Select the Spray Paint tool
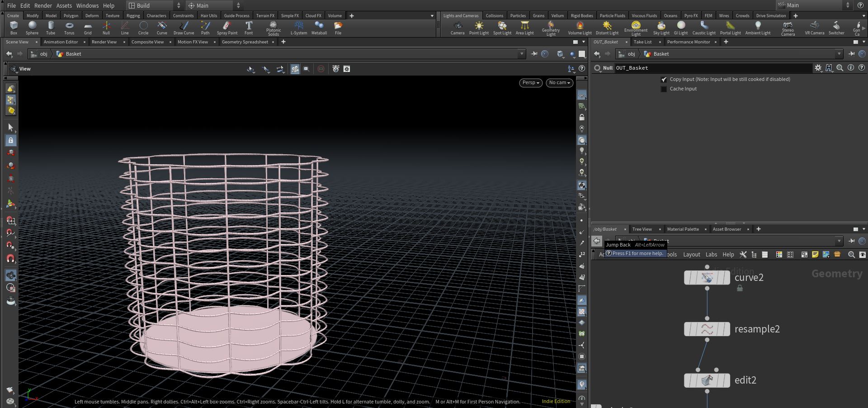868x408 pixels. click(227, 28)
